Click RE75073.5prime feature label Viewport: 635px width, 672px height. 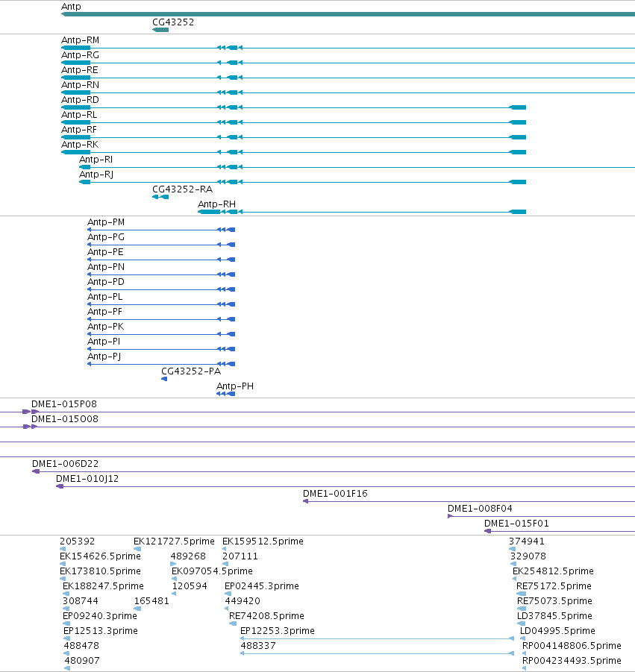(555, 601)
